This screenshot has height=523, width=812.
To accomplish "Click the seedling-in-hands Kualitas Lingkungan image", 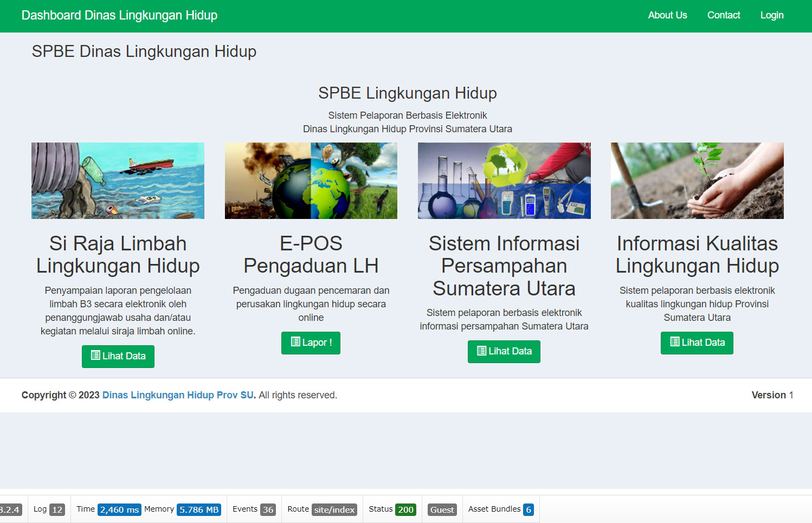I will [x=697, y=180].
